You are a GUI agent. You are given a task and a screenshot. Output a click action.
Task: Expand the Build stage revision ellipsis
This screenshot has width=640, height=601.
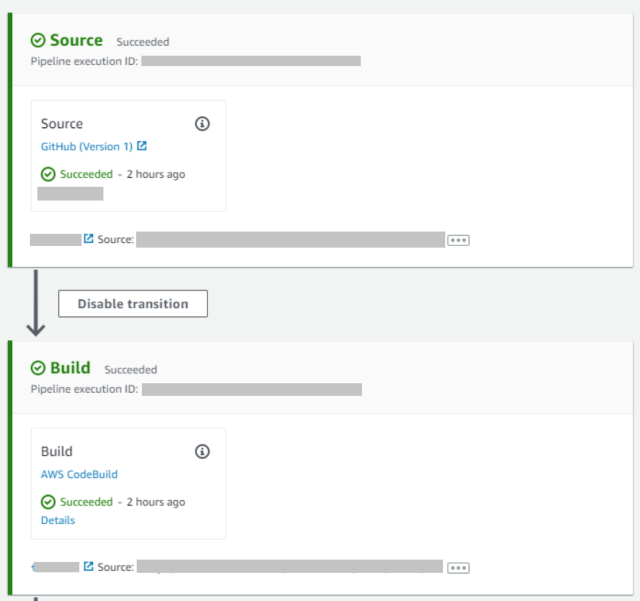tap(458, 568)
